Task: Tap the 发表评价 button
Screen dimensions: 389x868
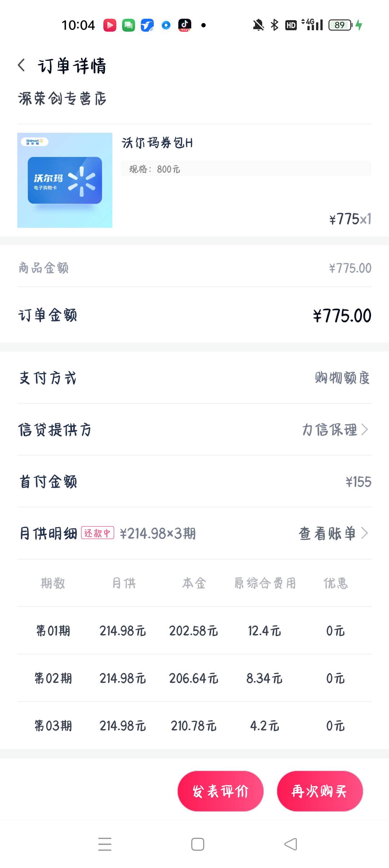Action: tap(220, 791)
